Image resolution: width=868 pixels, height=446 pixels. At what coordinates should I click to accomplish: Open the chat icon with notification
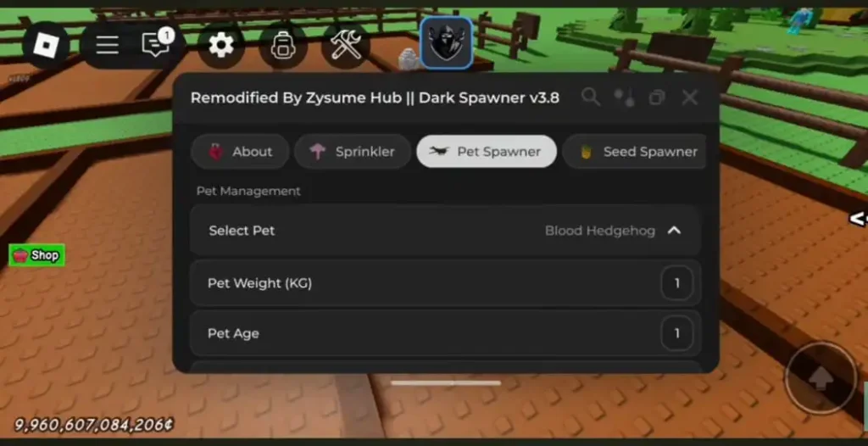156,44
